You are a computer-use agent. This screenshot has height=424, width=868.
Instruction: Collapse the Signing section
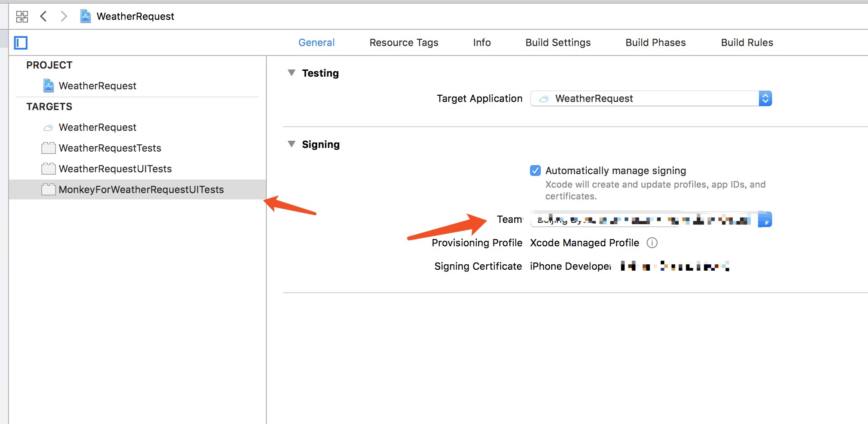[x=292, y=144]
